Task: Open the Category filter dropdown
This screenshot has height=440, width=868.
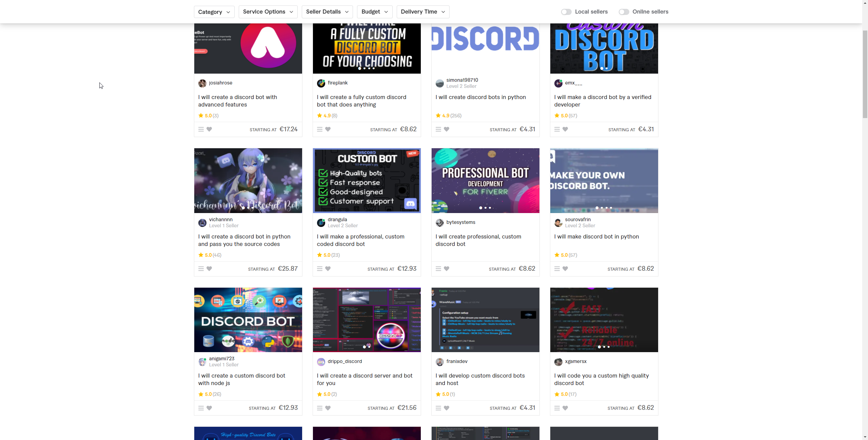Action: tap(214, 12)
